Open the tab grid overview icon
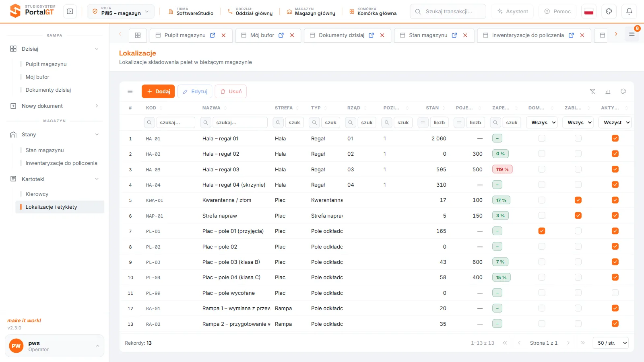 click(x=138, y=35)
